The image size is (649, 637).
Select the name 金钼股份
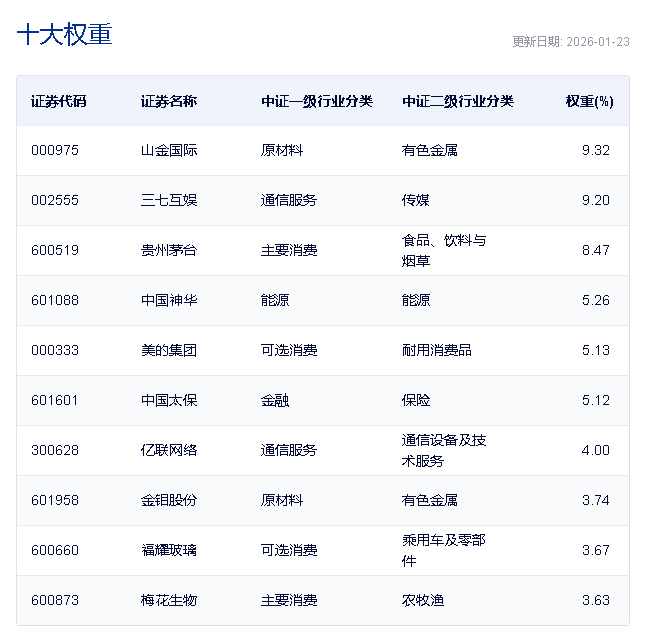(x=169, y=500)
